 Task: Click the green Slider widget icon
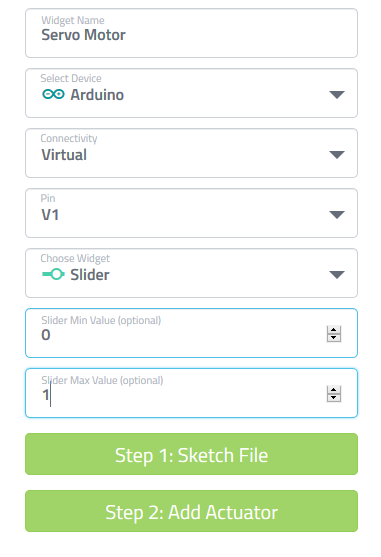coord(53,274)
